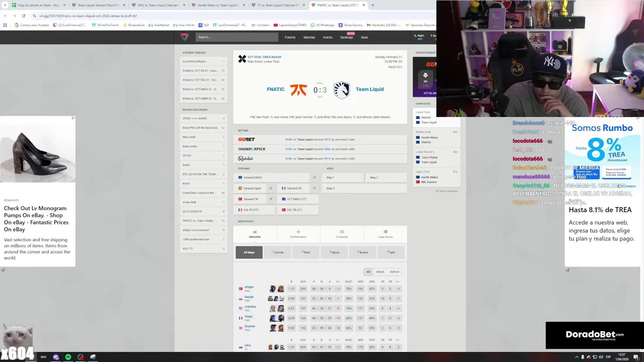Switch to the Performance stats tab

298,234
